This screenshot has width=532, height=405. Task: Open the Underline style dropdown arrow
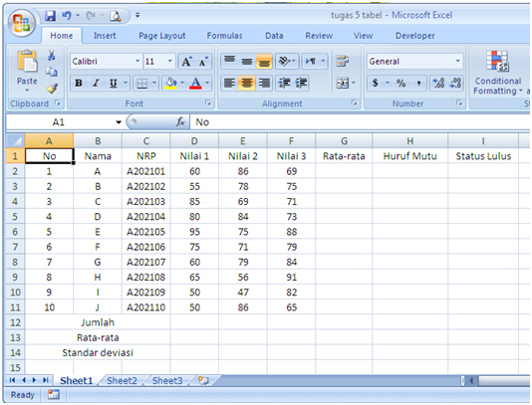126,83
